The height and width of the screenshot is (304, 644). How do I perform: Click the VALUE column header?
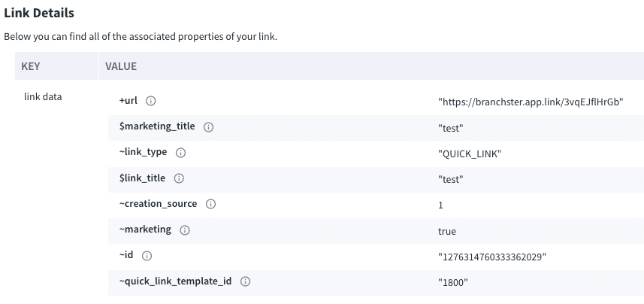pyautogui.click(x=121, y=66)
